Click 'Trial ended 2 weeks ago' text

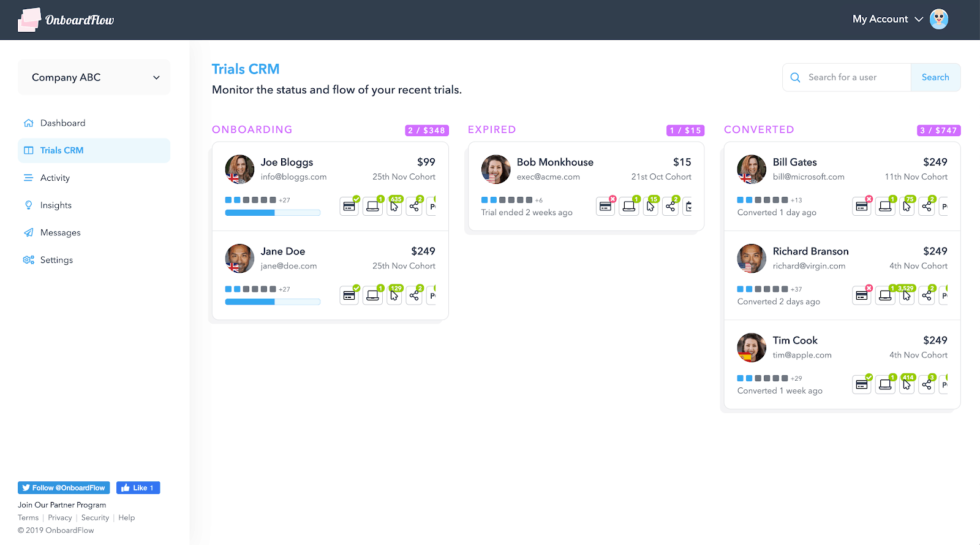pos(527,213)
